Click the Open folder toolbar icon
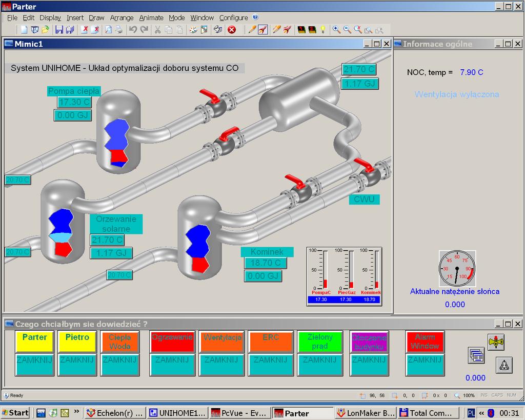The image size is (525, 420). point(45,30)
